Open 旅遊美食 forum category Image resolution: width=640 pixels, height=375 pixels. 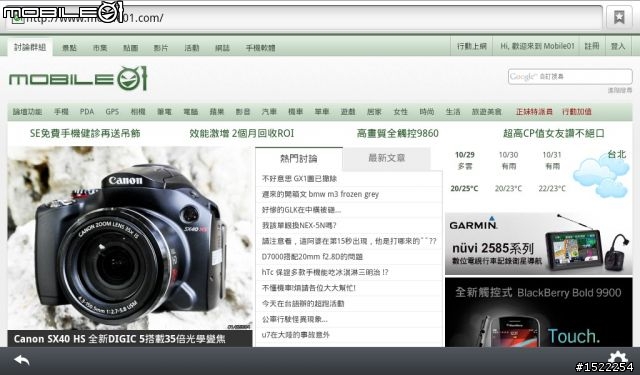point(487,111)
